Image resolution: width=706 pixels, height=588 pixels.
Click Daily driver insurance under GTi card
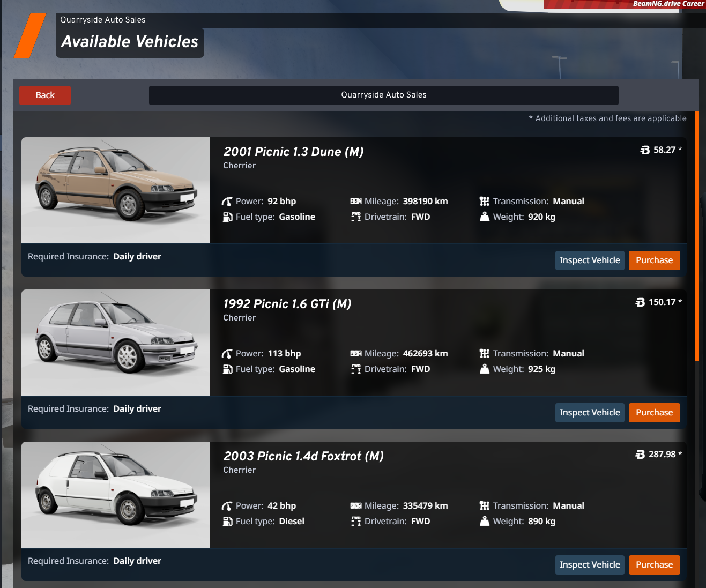137,409
